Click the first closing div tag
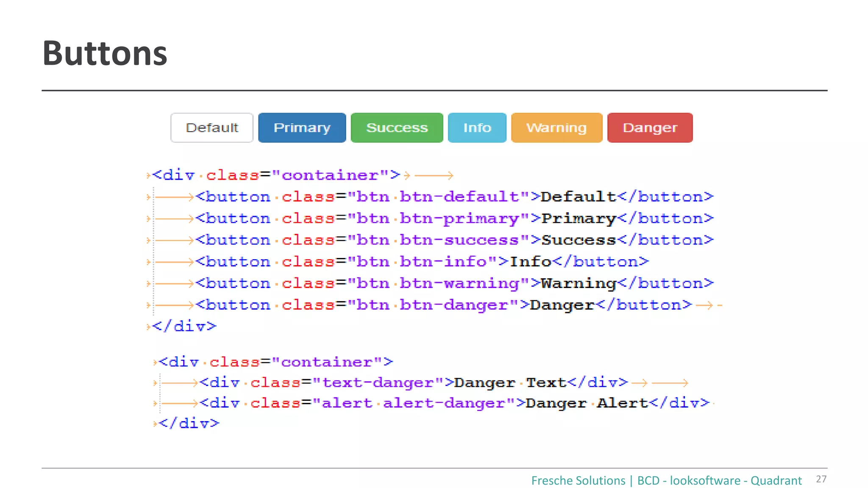Image resolution: width=868 pixels, height=488 pixels. click(184, 326)
